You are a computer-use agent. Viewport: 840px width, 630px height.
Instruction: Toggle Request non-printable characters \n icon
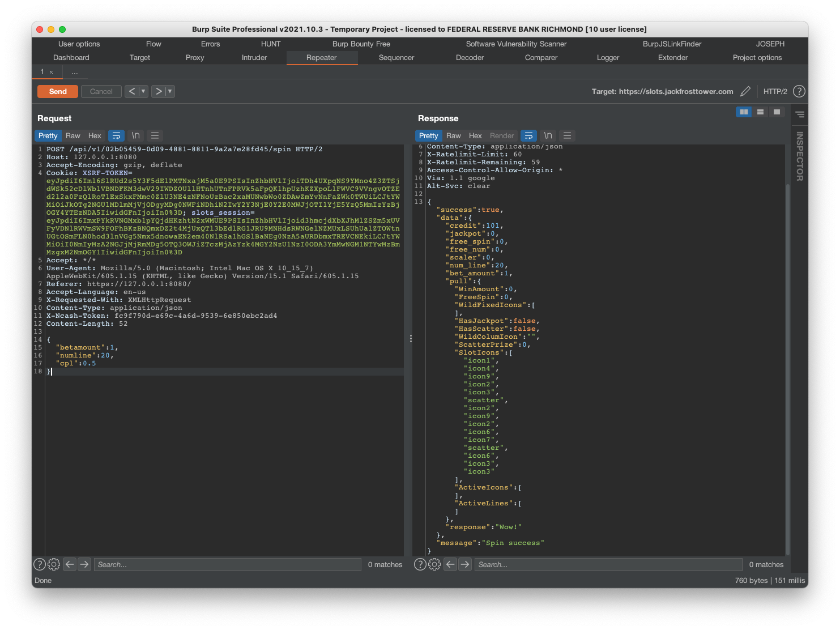pos(136,135)
